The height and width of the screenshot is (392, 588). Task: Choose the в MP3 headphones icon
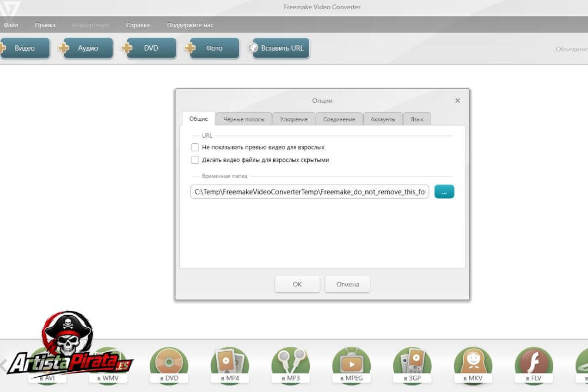291,365
